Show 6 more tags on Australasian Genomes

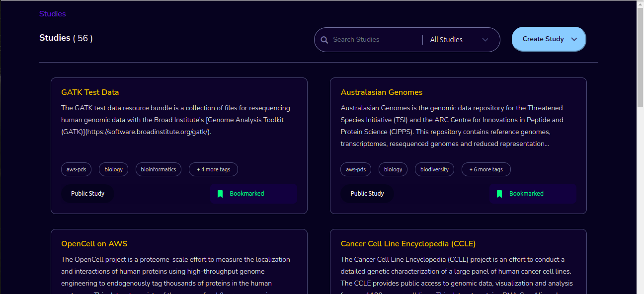(486, 169)
